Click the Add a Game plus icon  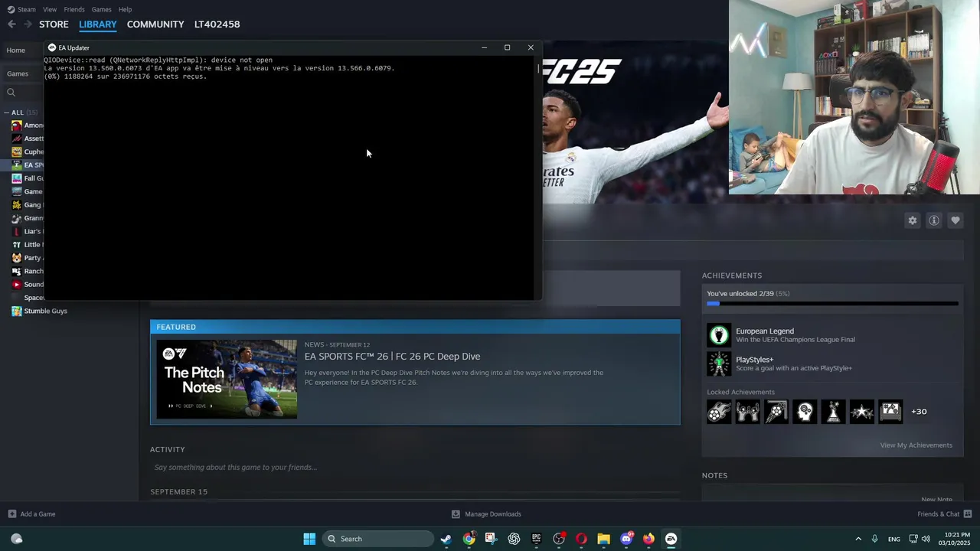[11, 514]
